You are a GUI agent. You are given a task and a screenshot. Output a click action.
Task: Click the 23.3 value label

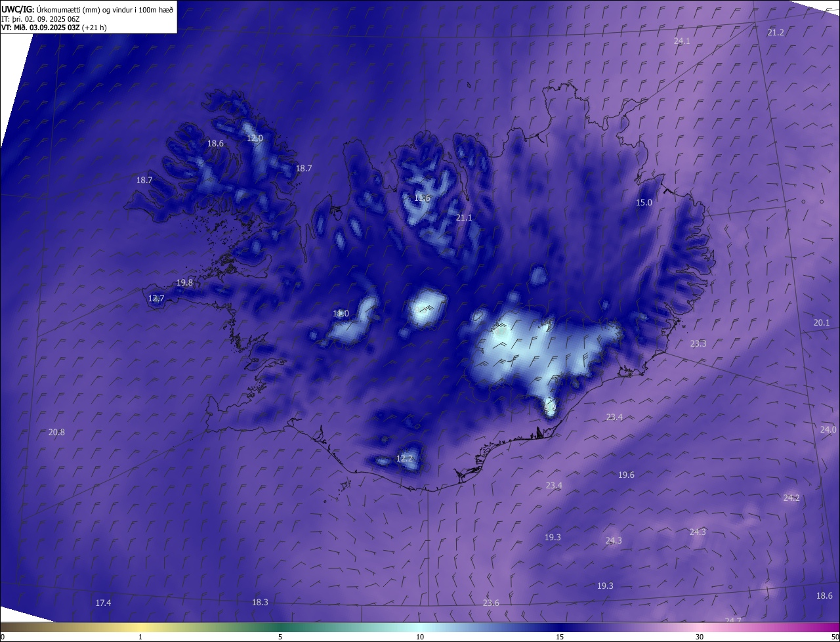pyautogui.click(x=698, y=343)
